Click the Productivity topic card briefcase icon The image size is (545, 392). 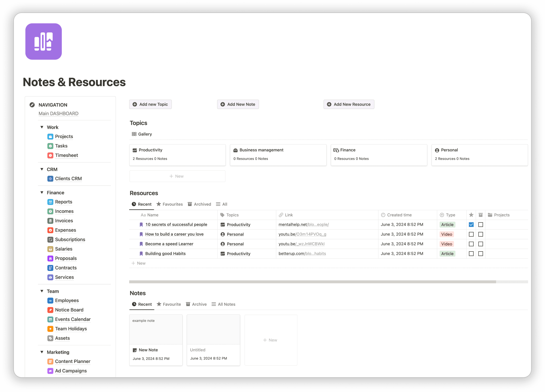point(135,150)
